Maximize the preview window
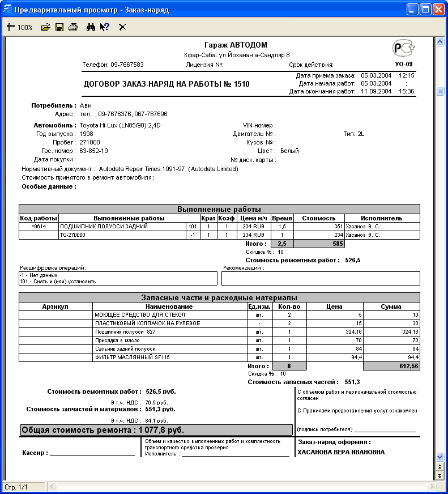 coord(424,10)
